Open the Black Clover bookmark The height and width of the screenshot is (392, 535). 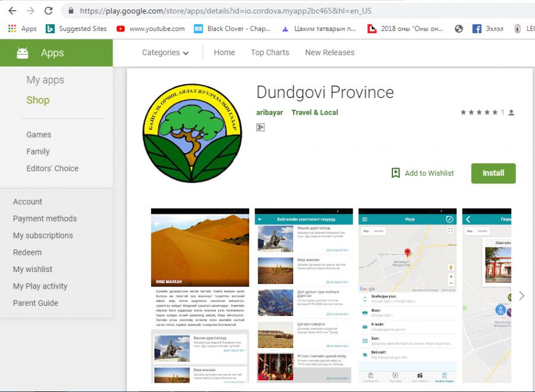[x=232, y=29]
